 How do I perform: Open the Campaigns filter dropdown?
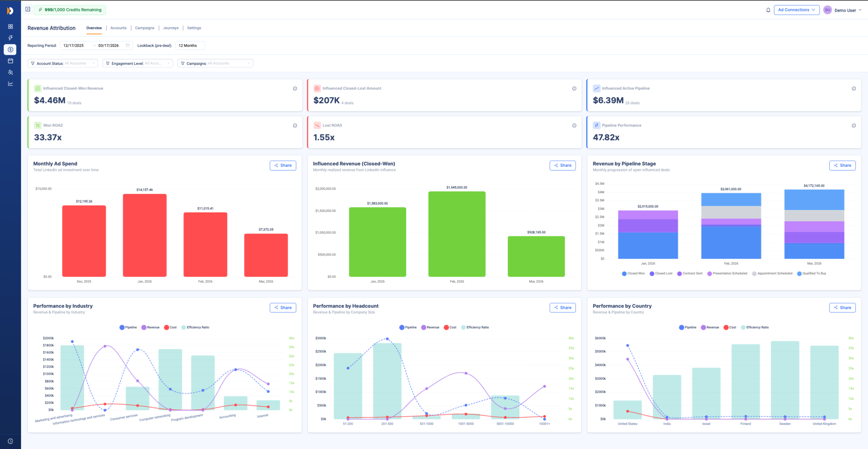[215, 63]
